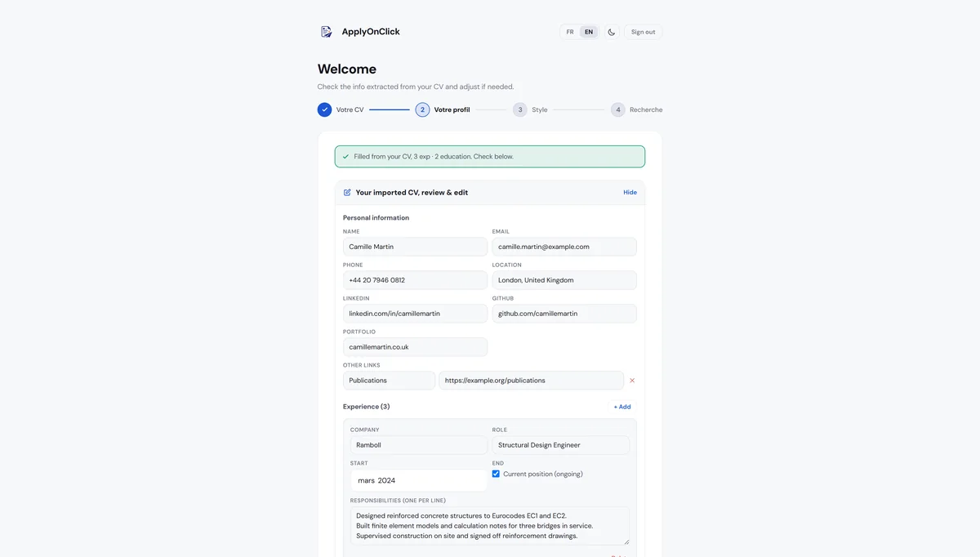Click the ApplyOnClick brand name
Viewport: 980px width, 557px height.
tap(371, 32)
